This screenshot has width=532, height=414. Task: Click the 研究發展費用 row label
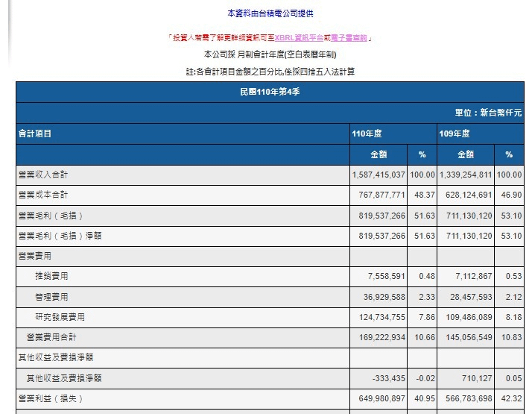tap(60, 317)
